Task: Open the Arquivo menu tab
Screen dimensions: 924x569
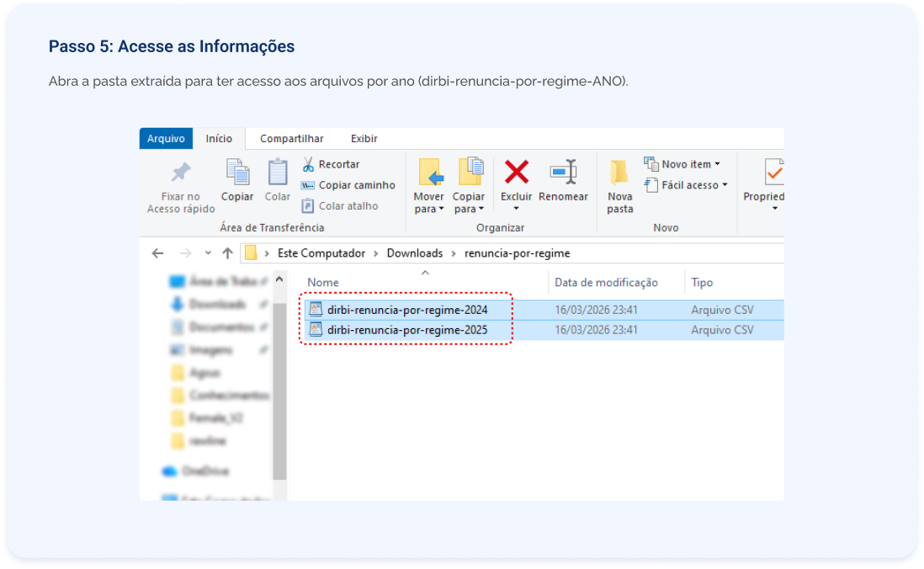Action: click(x=166, y=139)
